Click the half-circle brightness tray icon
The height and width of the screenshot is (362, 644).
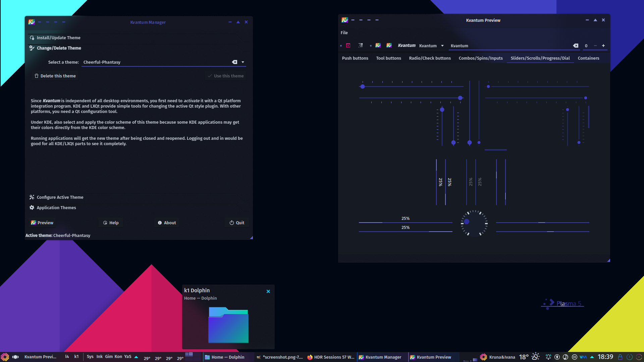point(566,357)
